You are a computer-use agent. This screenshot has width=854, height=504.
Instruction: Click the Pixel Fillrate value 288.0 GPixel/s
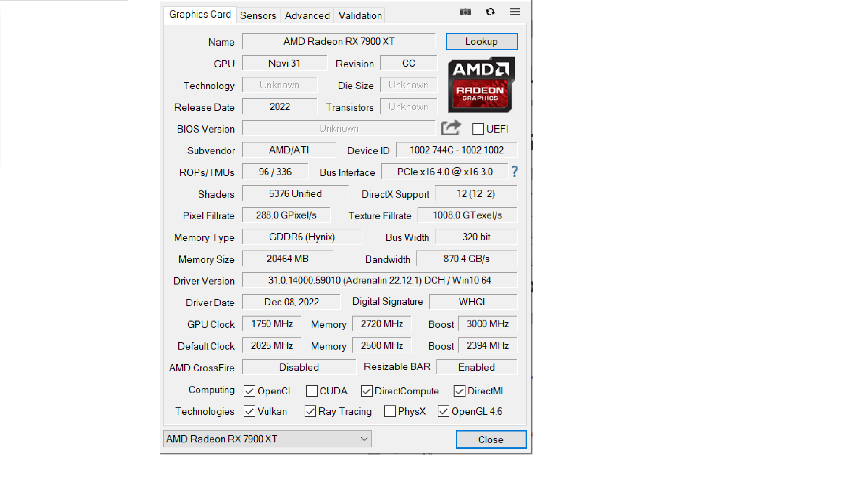pyautogui.click(x=286, y=215)
